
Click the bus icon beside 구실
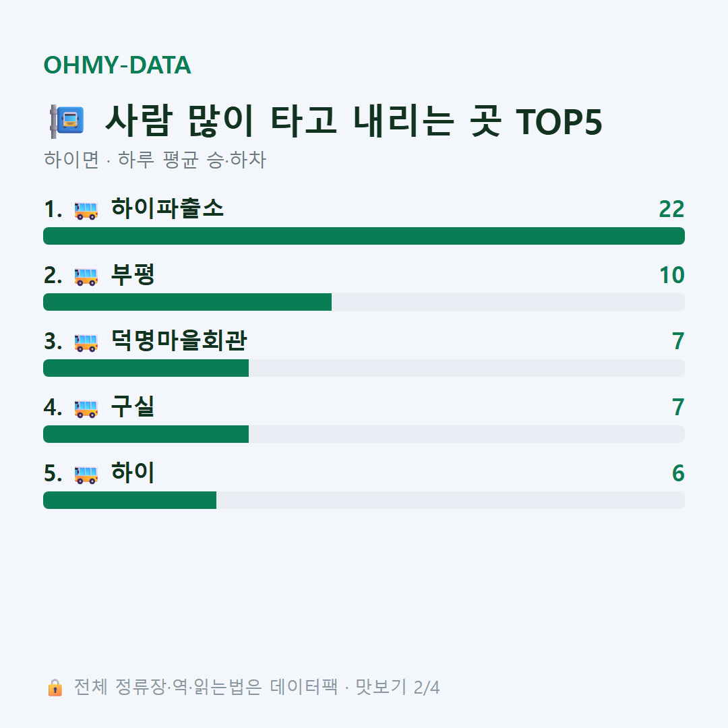click(86, 408)
